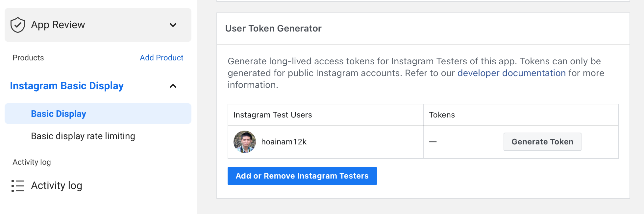Open the developer documentation link
The width and height of the screenshot is (644, 214).
pyautogui.click(x=511, y=73)
